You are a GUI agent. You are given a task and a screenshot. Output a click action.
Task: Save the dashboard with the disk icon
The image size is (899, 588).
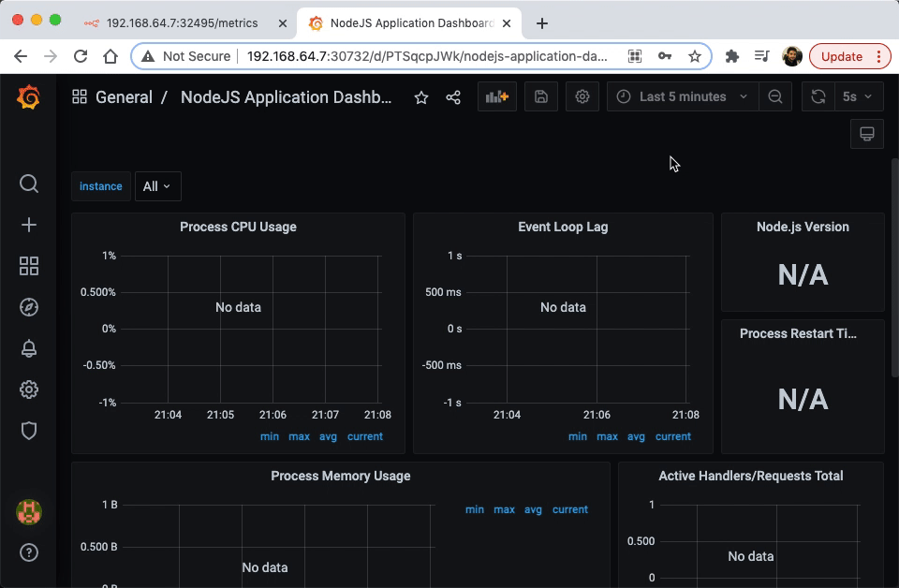[541, 96]
